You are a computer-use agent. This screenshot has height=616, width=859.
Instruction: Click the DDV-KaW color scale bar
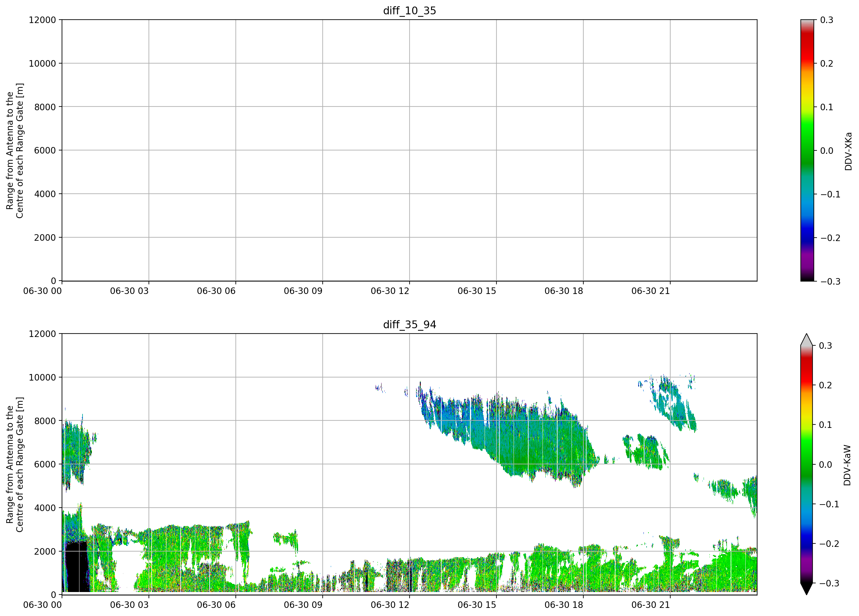coord(807,464)
